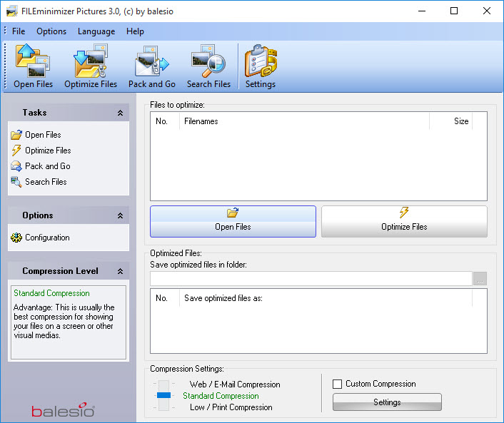
Task: Click the Filenames column header
Action: point(304,121)
